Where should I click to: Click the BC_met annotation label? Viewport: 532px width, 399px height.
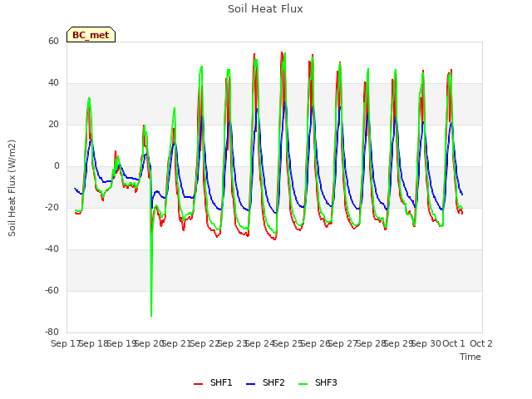[x=91, y=35]
